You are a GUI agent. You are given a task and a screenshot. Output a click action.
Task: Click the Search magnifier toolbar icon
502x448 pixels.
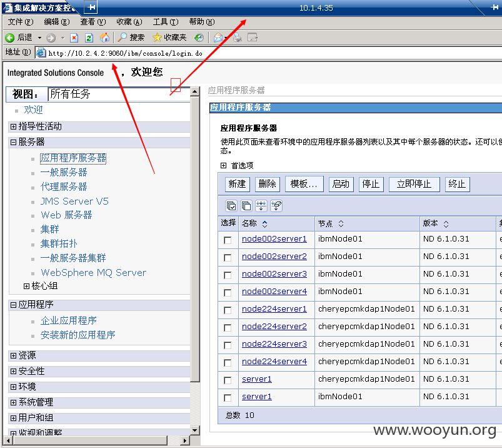(122, 38)
